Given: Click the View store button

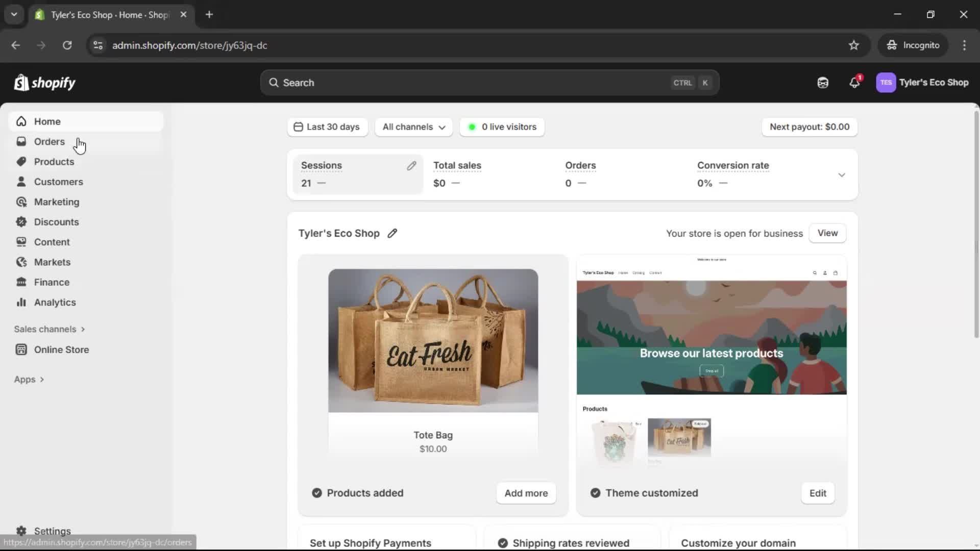Looking at the screenshot, I should [827, 233].
